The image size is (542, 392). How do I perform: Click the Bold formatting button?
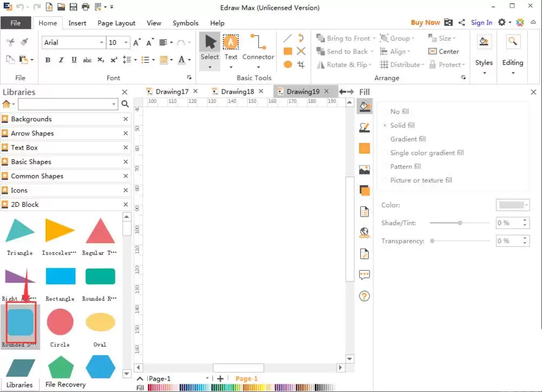[48, 60]
